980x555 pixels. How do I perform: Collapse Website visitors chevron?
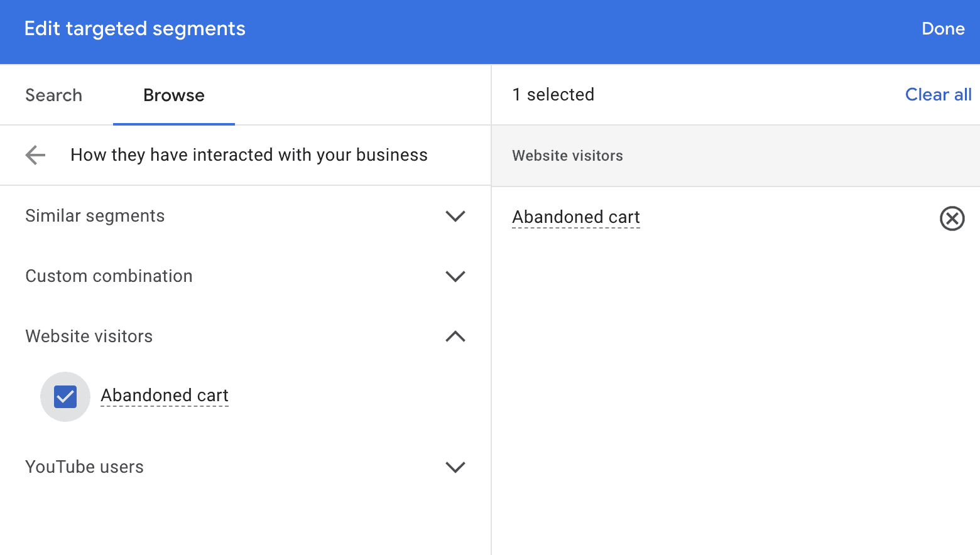(x=455, y=337)
